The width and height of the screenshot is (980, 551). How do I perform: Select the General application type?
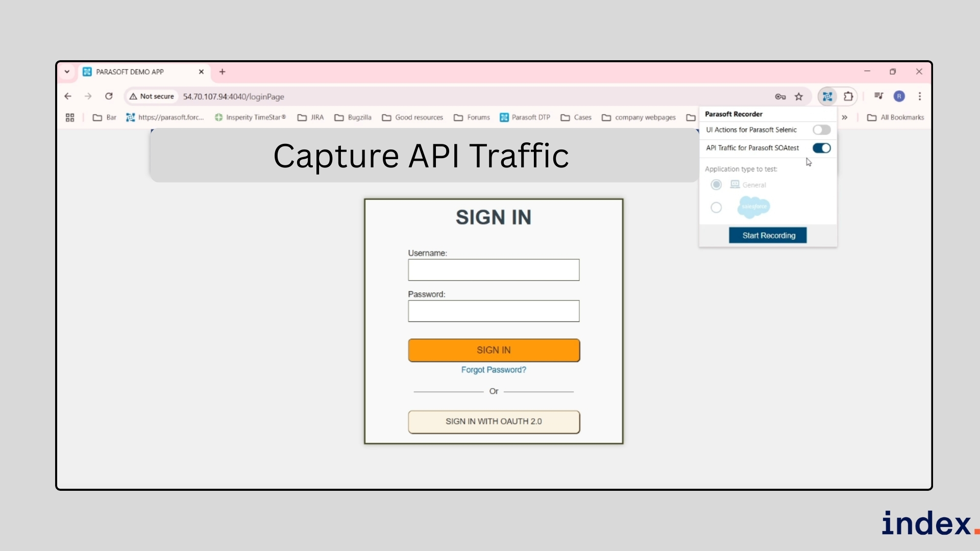tap(716, 185)
